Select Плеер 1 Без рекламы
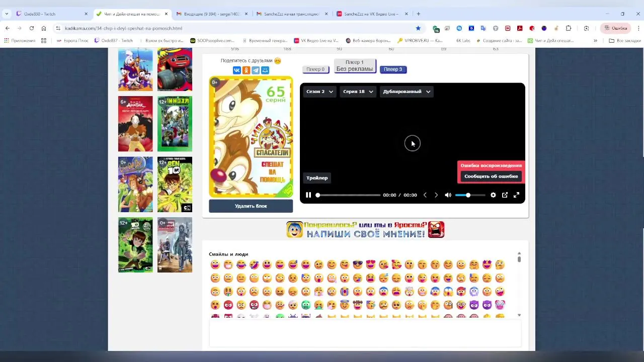Image resolution: width=644 pixels, height=362 pixels. tap(355, 66)
